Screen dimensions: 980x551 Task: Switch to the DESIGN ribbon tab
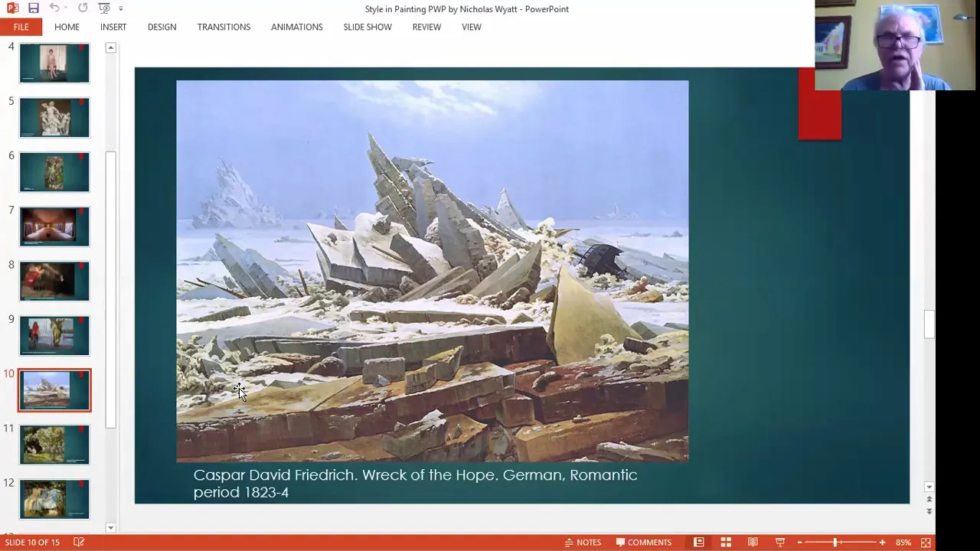coord(162,27)
